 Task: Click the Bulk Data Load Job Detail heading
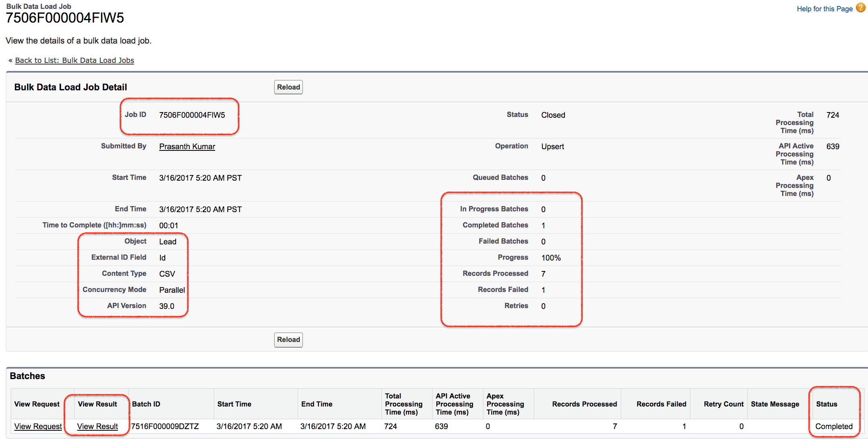click(71, 87)
